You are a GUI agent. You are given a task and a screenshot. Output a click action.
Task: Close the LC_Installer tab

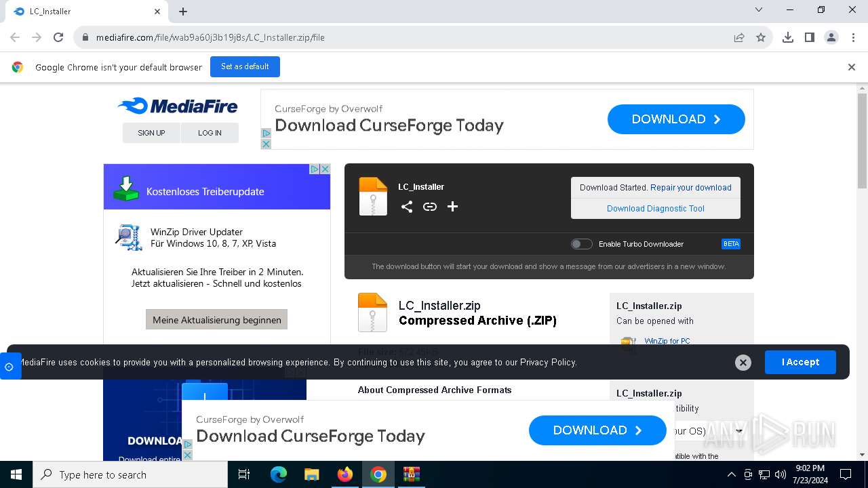[x=157, y=12]
